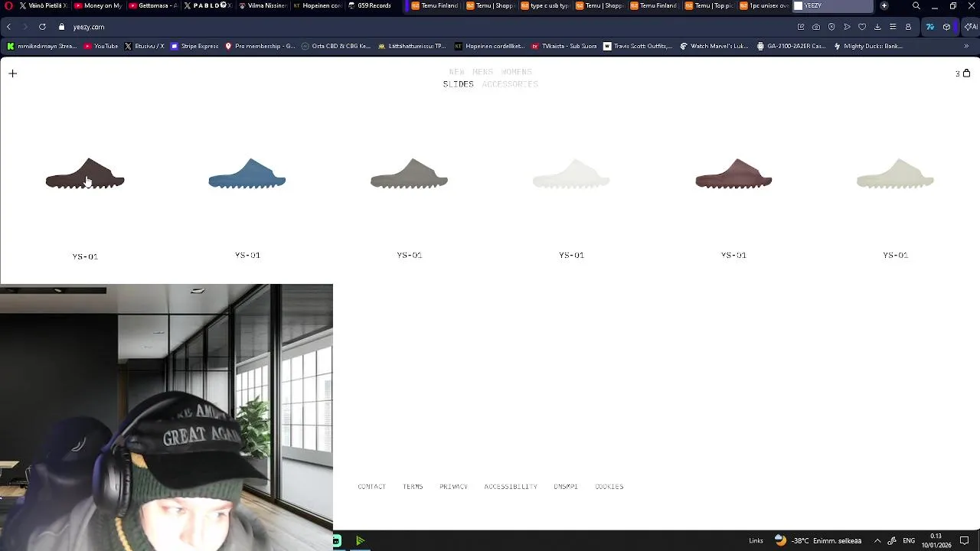Image resolution: width=980 pixels, height=551 pixels.
Task: Click the snapshot camera icon in toolbar
Action: pos(816,27)
